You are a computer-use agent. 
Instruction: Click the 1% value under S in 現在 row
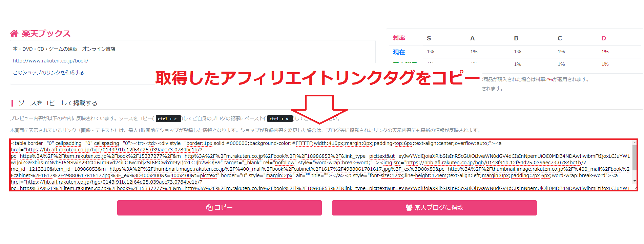(431, 52)
